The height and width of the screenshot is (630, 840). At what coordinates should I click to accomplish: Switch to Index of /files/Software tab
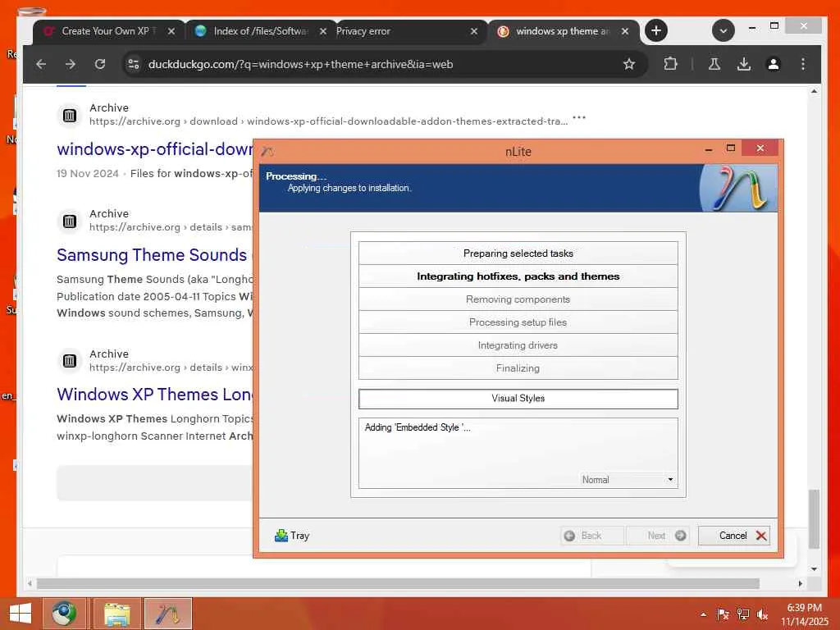[x=260, y=31]
